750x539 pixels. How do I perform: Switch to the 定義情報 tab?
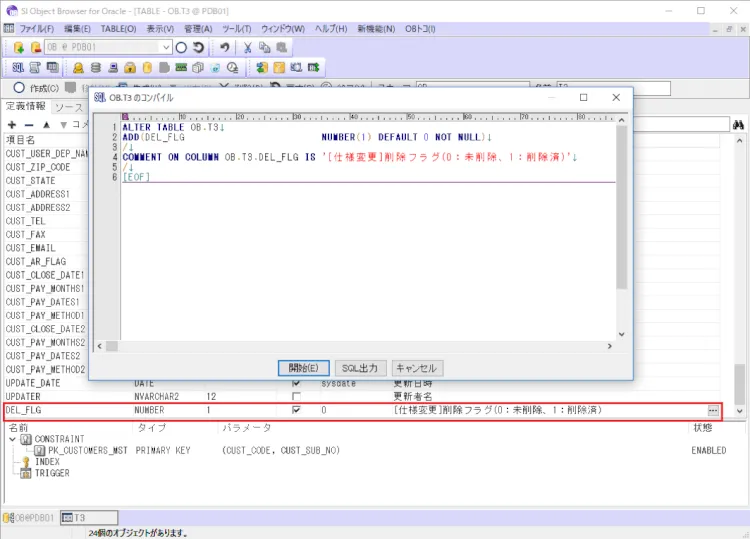click(25, 106)
